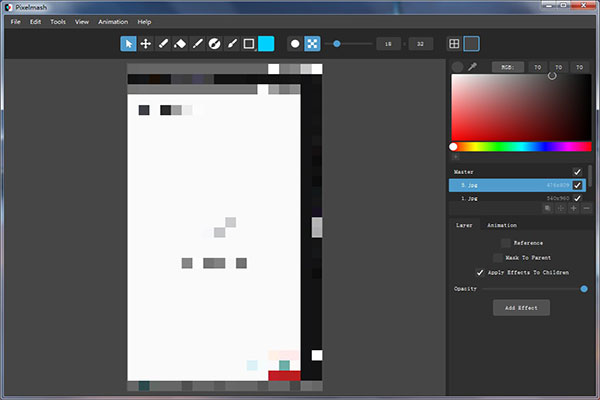Toggle visibility of the 1.jpg layer
The height and width of the screenshot is (400, 600).
(x=577, y=198)
